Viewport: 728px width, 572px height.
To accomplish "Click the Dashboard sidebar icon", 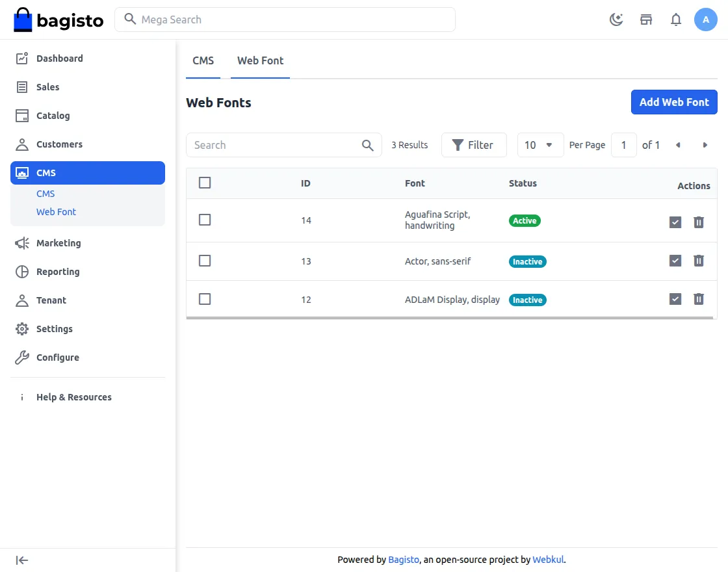I will 22,58.
